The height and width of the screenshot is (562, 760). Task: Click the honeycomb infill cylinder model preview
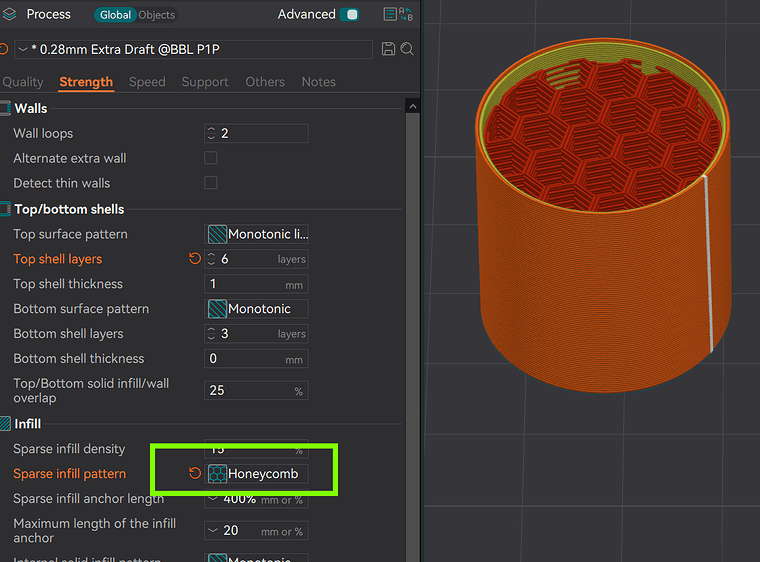click(603, 216)
